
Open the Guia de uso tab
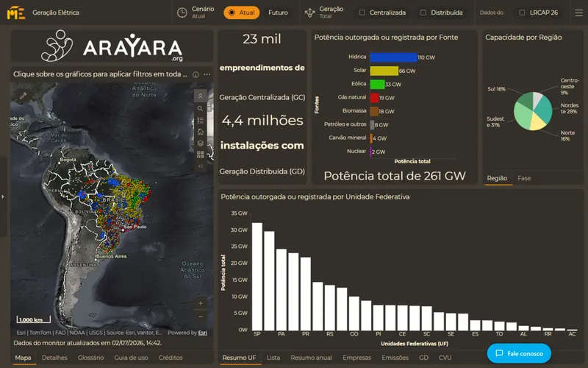click(x=131, y=358)
